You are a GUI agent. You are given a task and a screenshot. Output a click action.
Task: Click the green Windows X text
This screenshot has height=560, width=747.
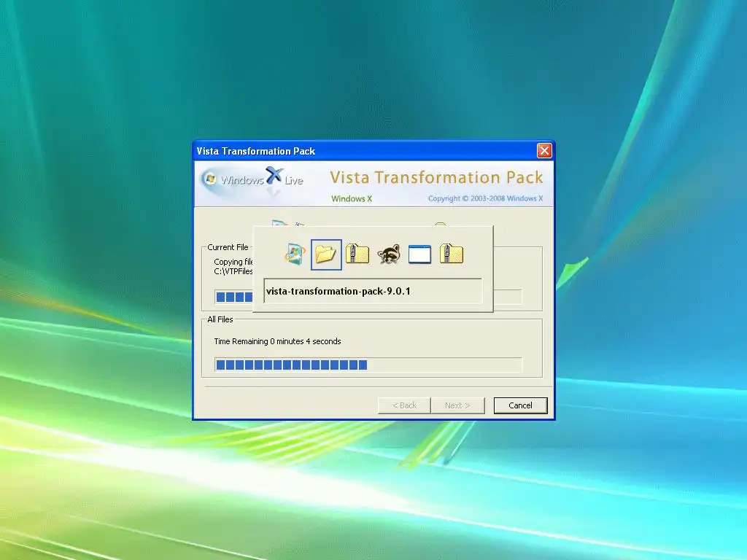[x=352, y=198]
